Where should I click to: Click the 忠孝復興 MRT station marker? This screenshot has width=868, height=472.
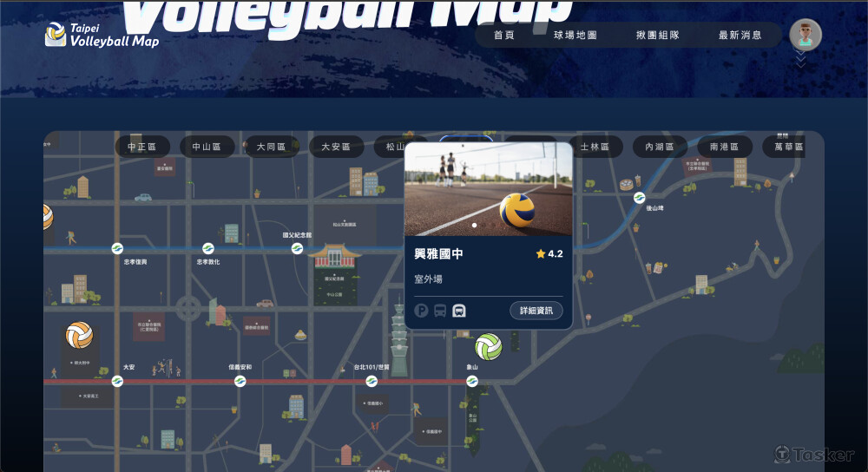[x=117, y=249]
